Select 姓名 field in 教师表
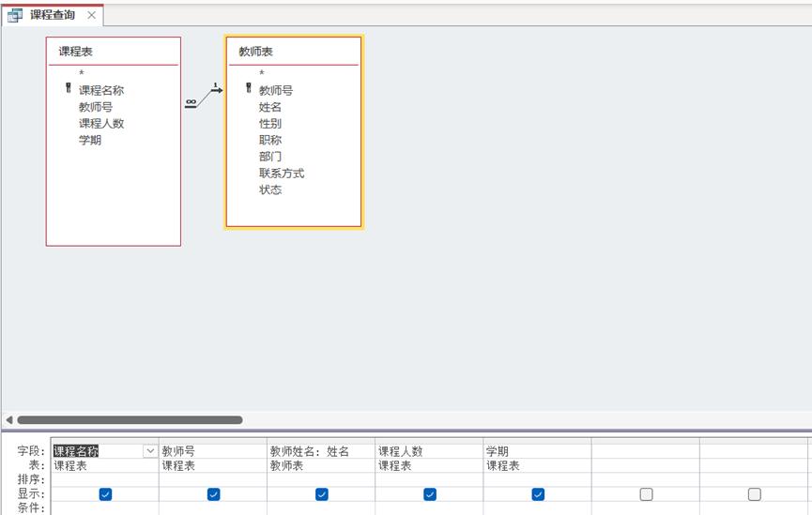Screen dimensions: 812x515 pyautogui.click(x=270, y=107)
